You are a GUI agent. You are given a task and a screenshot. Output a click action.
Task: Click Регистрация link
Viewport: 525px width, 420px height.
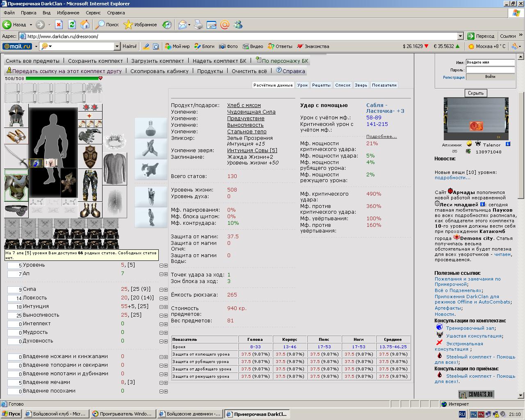454,77
